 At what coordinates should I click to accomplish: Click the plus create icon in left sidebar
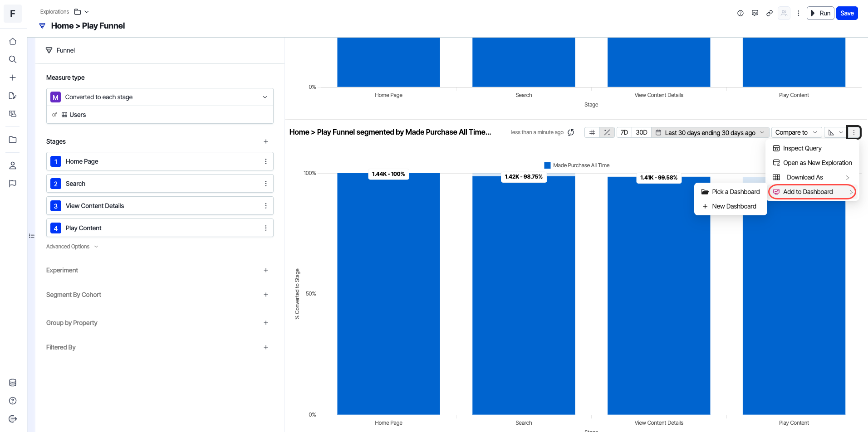(13, 78)
